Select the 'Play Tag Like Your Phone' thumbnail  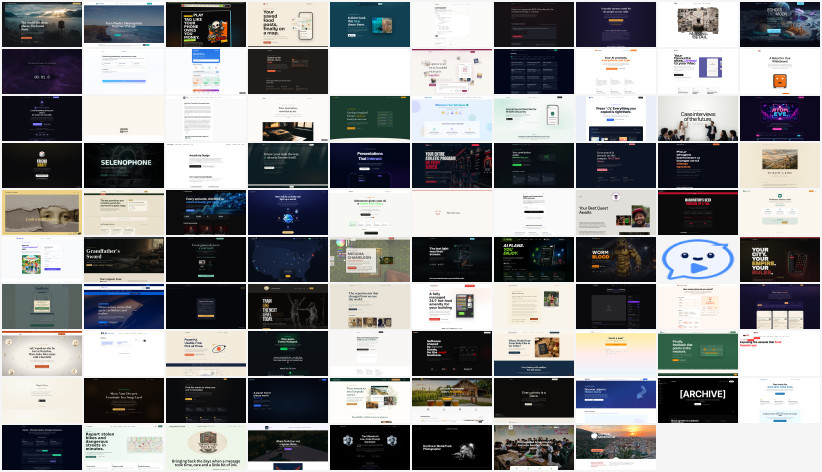pyautogui.click(x=206, y=25)
